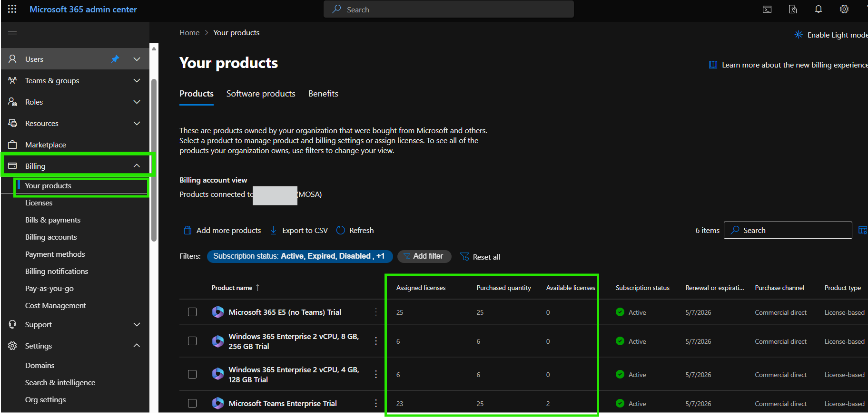Open more actions for Microsoft 365 E5 row
The width and height of the screenshot is (868, 417).
tap(376, 312)
